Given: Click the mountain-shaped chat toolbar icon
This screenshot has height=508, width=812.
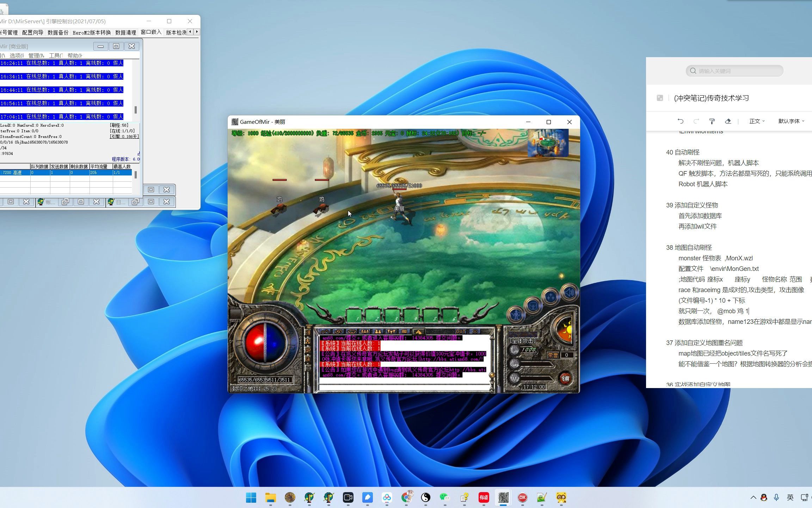Looking at the screenshot, I should click(x=325, y=332).
